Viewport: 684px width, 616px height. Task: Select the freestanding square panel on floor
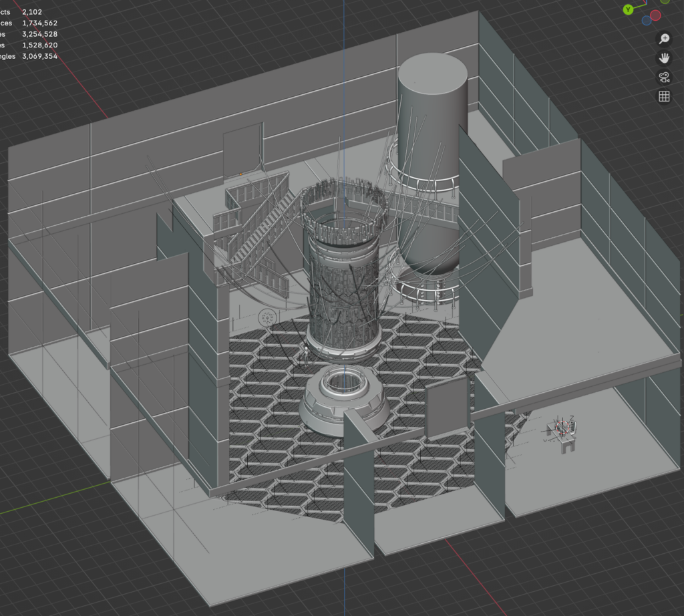447,408
